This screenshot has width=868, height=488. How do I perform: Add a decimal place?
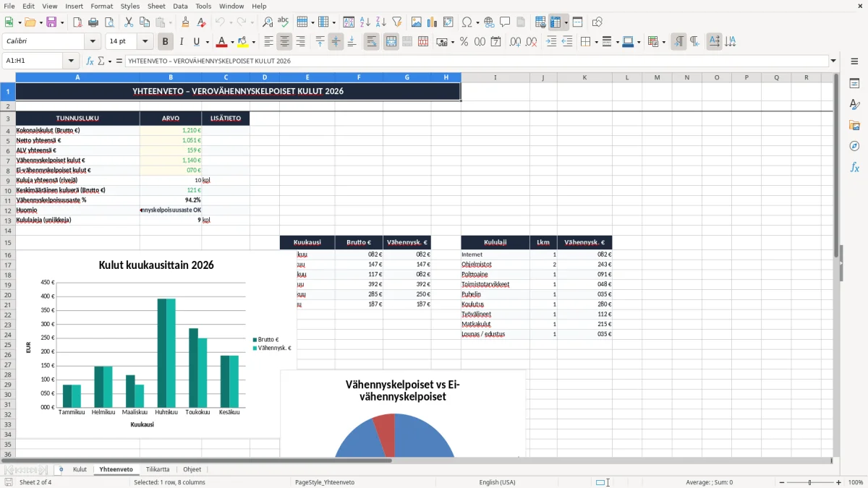click(x=515, y=42)
